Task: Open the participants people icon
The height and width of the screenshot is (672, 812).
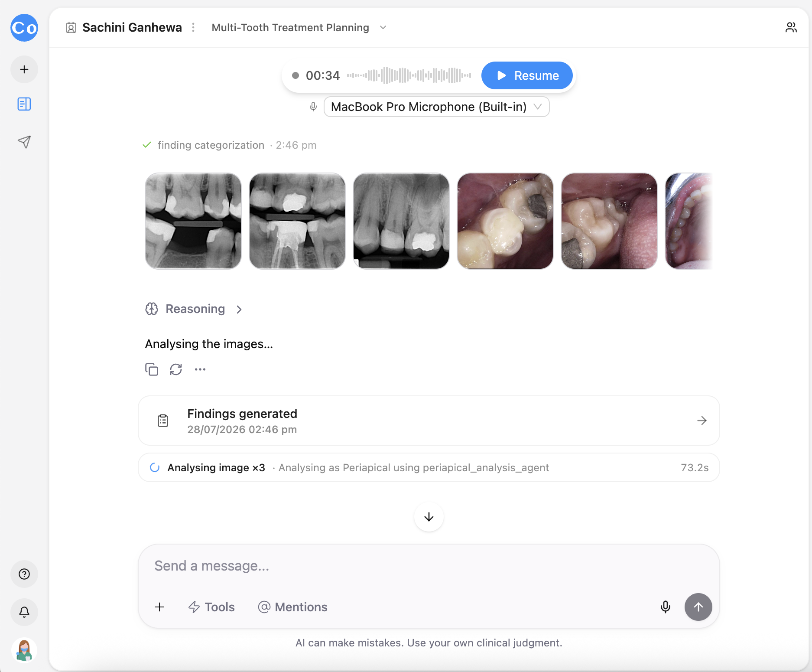Action: [x=791, y=28]
